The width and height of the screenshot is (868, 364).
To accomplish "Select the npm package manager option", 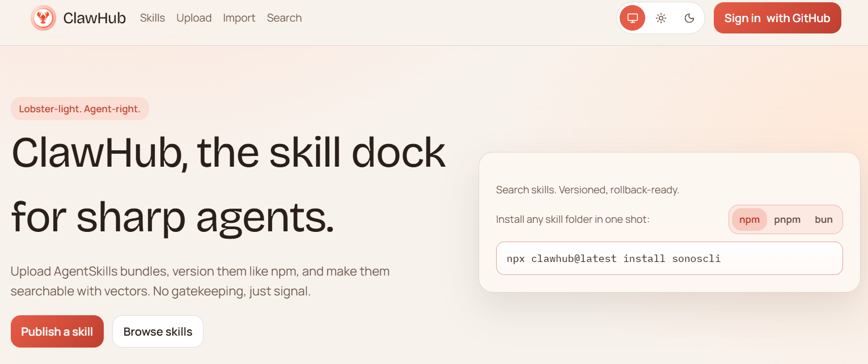I will pos(749,220).
